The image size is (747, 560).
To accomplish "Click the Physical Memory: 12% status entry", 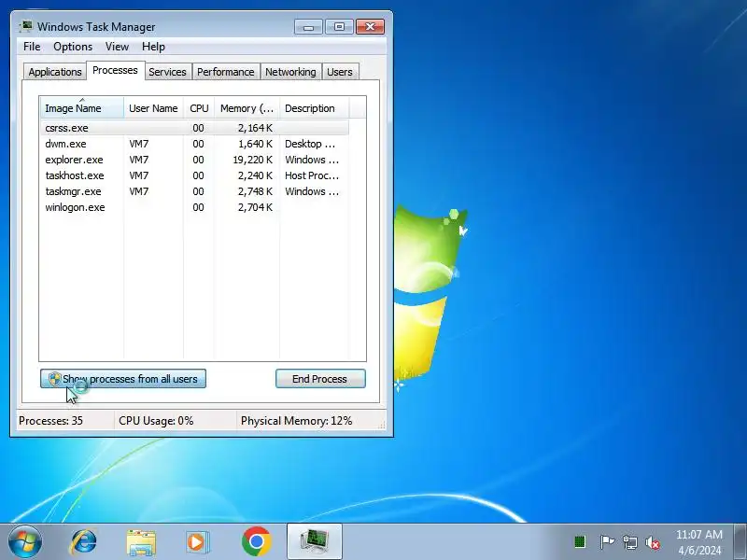I will (296, 421).
